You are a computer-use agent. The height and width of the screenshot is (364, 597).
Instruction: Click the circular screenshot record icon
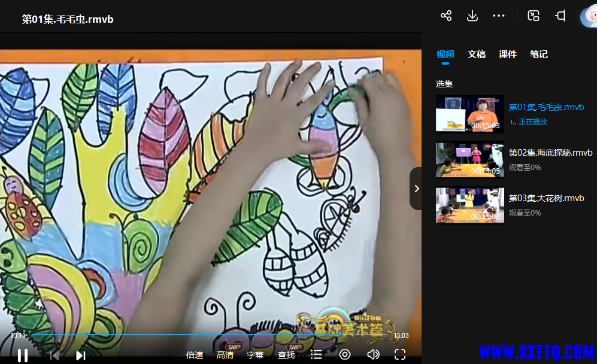pyautogui.click(x=344, y=355)
